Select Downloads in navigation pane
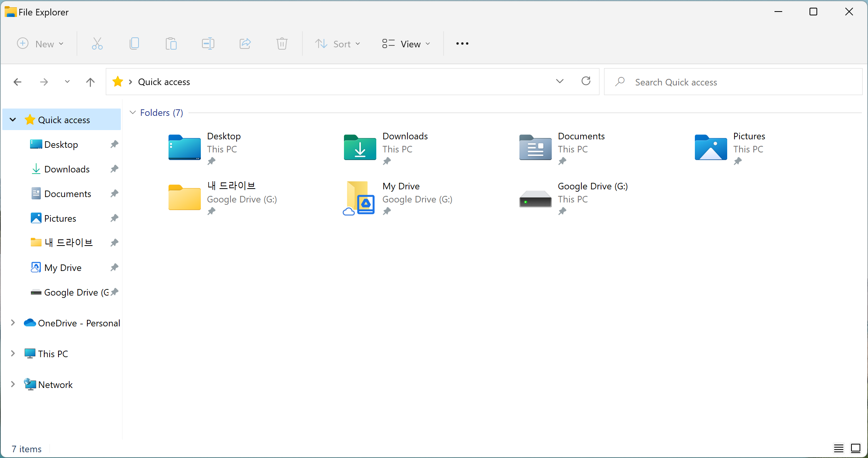This screenshot has width=868, height=458. click(62, 169)
